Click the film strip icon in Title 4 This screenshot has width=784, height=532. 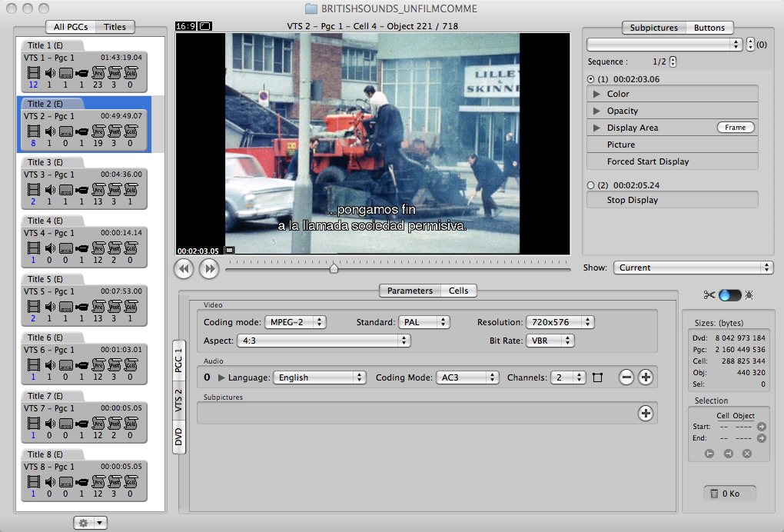tap(32, 248)
